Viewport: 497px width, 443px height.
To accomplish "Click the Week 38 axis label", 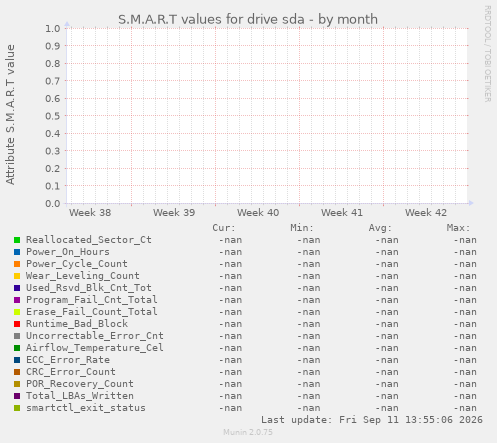I will pyautogui.click(x=90, y=213).
